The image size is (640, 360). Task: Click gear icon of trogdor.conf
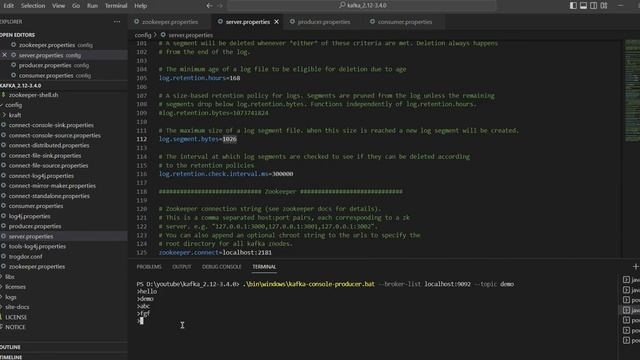coord(4,257)
